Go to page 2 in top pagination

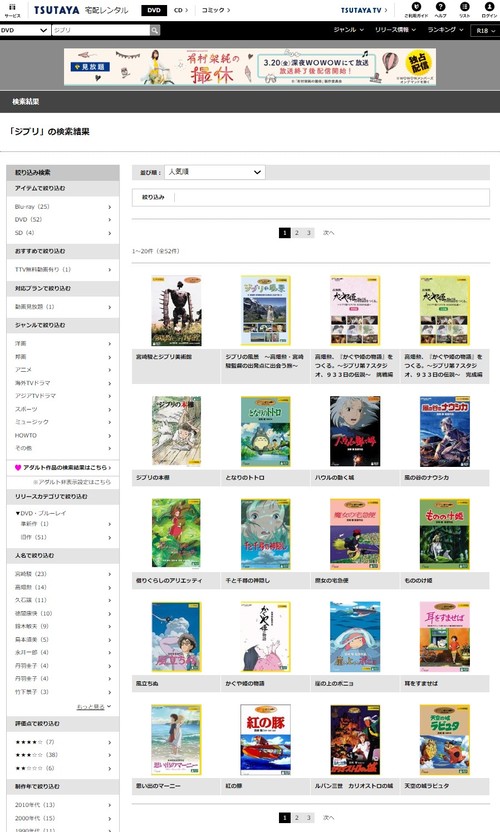[x=297, y=232]
